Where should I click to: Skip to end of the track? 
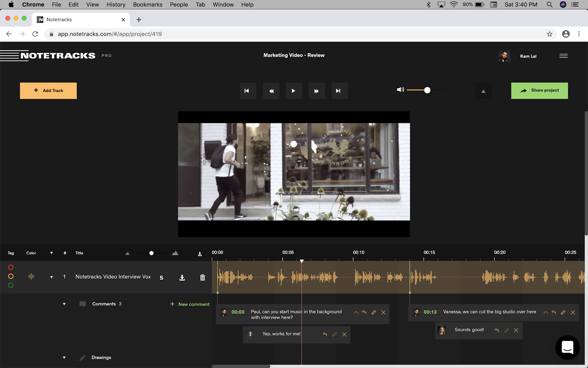pos(340,91)
